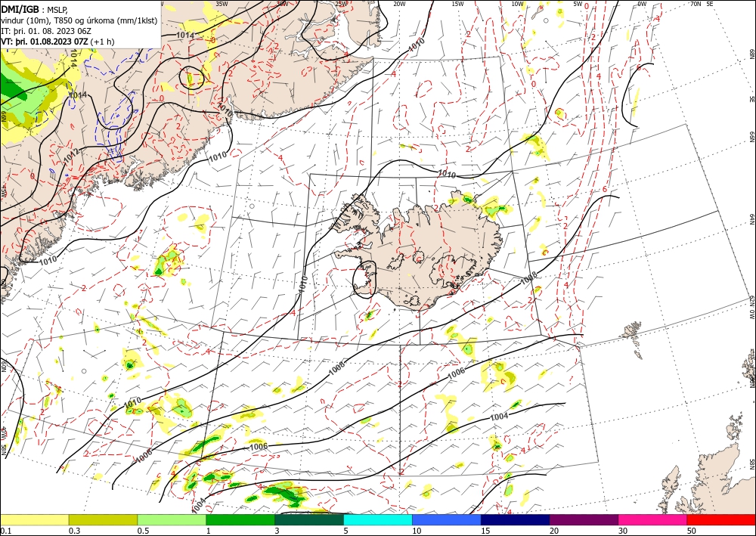Viewport: 756px width, 536px height.
Task: Select the dark green 3–5 legend swatch
Action: coord(309,519)
